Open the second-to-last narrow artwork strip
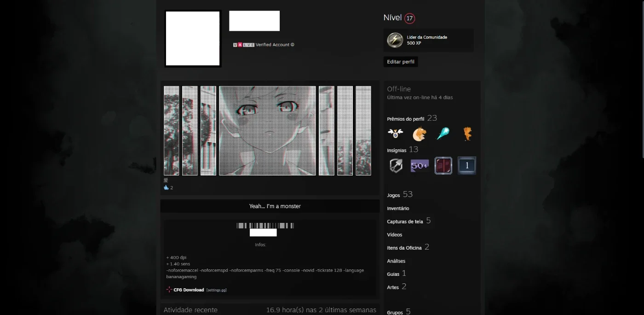 pyautogui.click(x=345, y=130)
